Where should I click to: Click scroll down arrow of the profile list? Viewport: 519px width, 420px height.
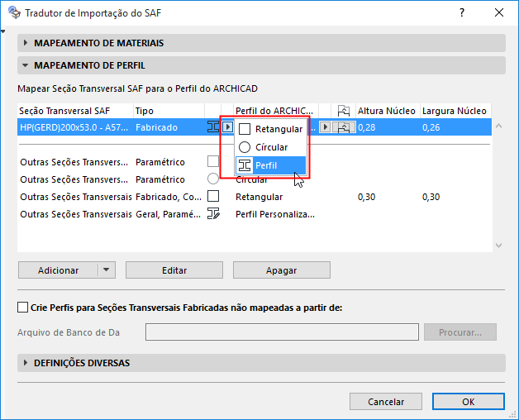click(x=499, y=246)
